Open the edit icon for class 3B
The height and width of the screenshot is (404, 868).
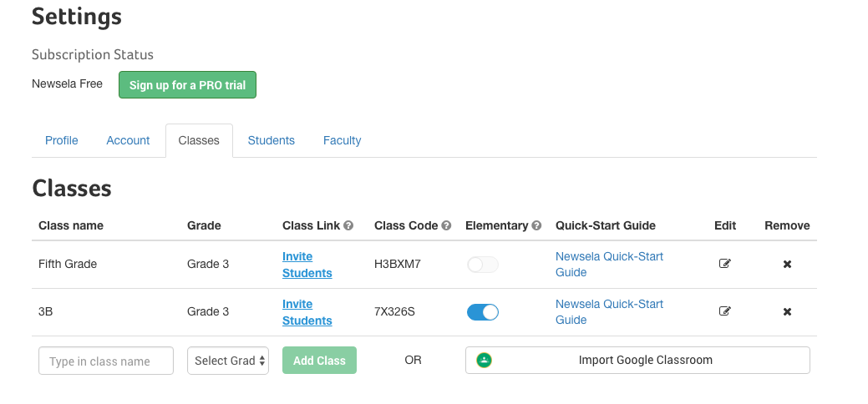[724, 311]
